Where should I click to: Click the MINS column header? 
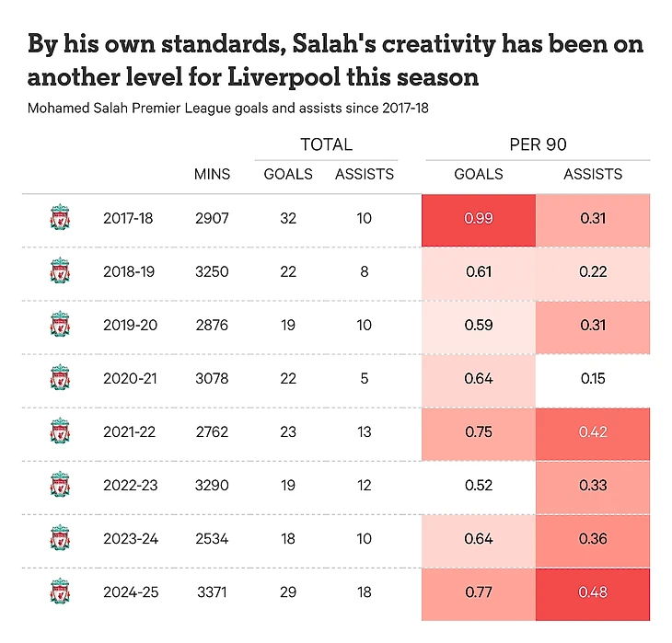click(x=212, y=174)
